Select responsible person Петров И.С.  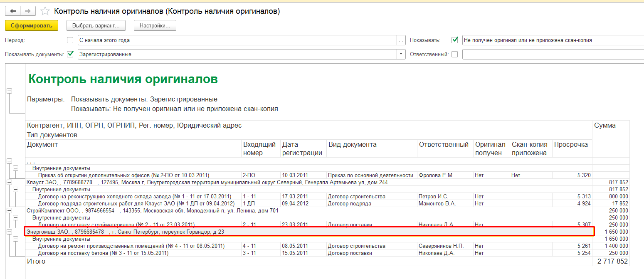click(434, 196)
